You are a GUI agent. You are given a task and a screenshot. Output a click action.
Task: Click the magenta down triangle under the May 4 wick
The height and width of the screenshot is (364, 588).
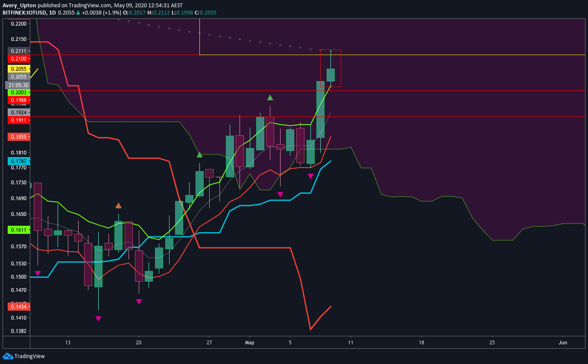pos(280,195)
